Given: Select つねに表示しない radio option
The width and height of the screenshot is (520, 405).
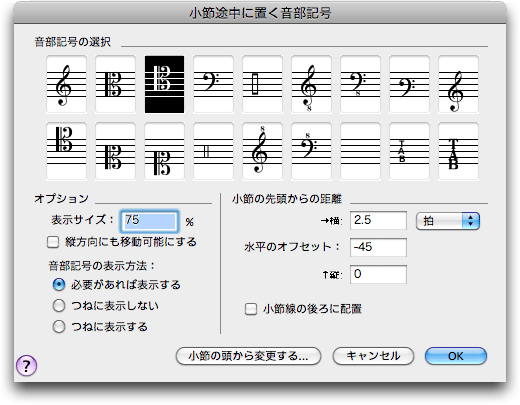Looking at the screenshot, I should 59,306.
